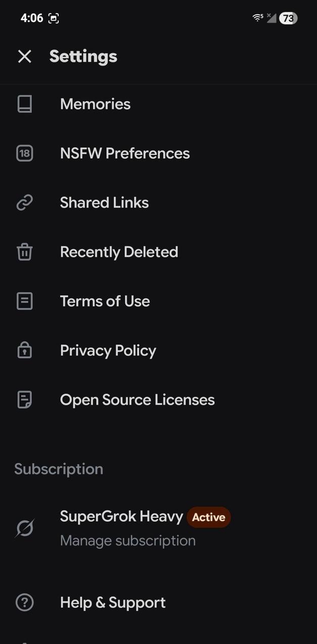The image size is (317, 644).
Task: Select the Shared Links chain icon
Action: click(x=24, y=202)
